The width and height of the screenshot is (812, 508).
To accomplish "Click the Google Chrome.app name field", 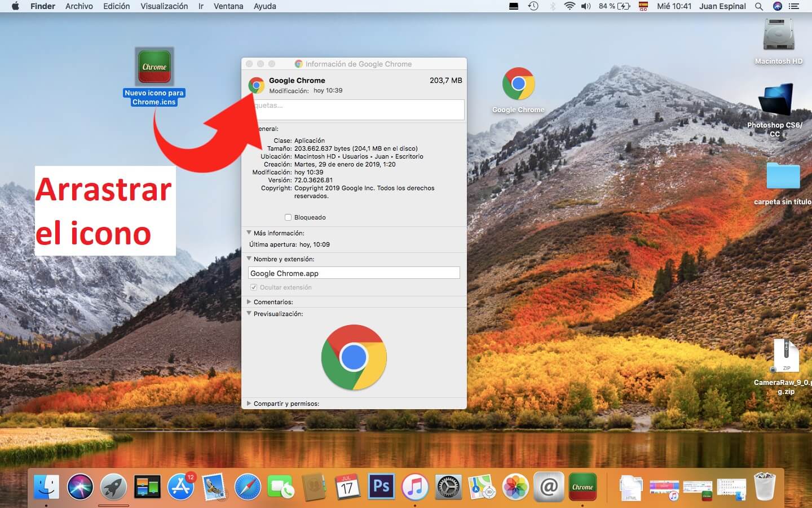I will coord(354,273).
